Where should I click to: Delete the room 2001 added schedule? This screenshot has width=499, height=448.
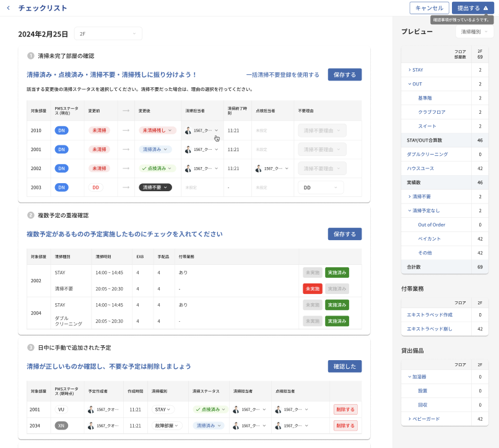tap(345, 410)
